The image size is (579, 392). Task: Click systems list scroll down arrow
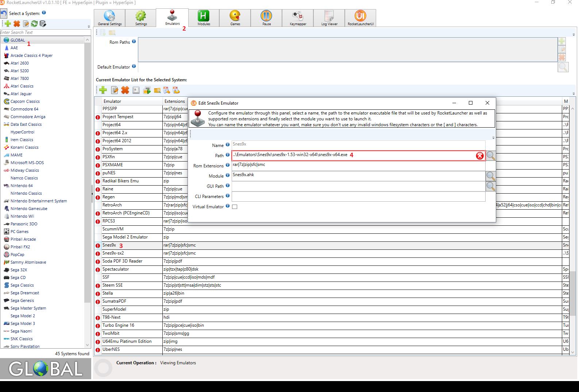tap(87, 345)
